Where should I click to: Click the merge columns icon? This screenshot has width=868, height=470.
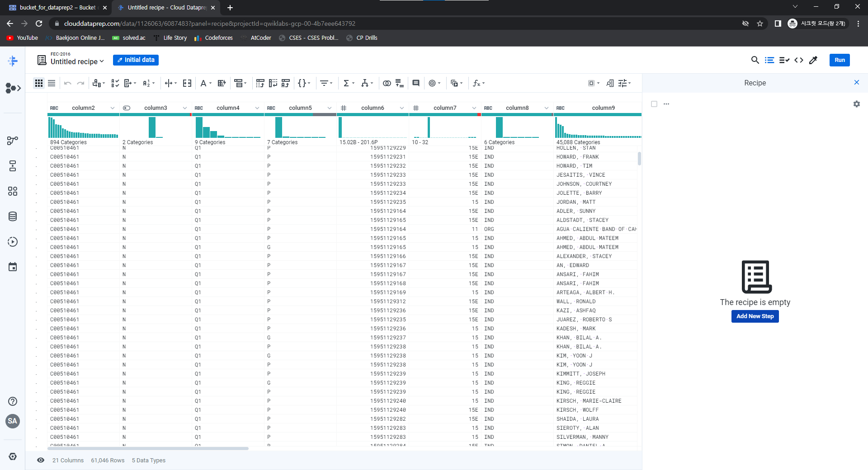187,83
